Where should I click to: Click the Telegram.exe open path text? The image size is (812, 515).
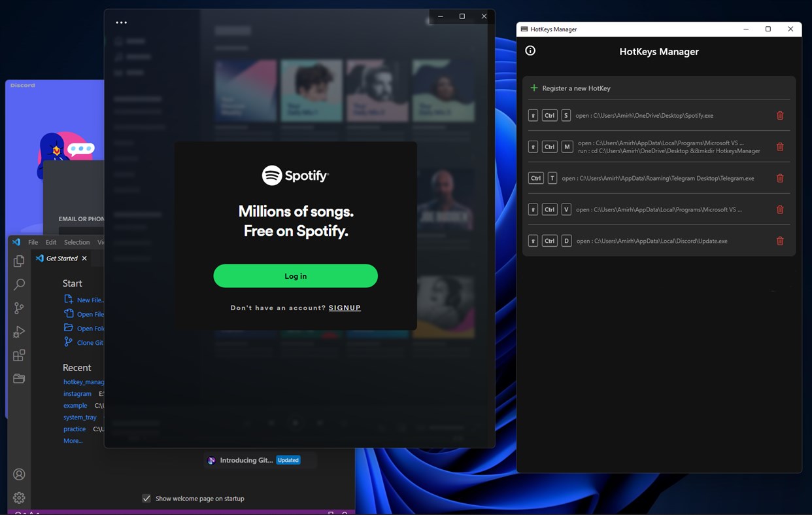point(658,178)
